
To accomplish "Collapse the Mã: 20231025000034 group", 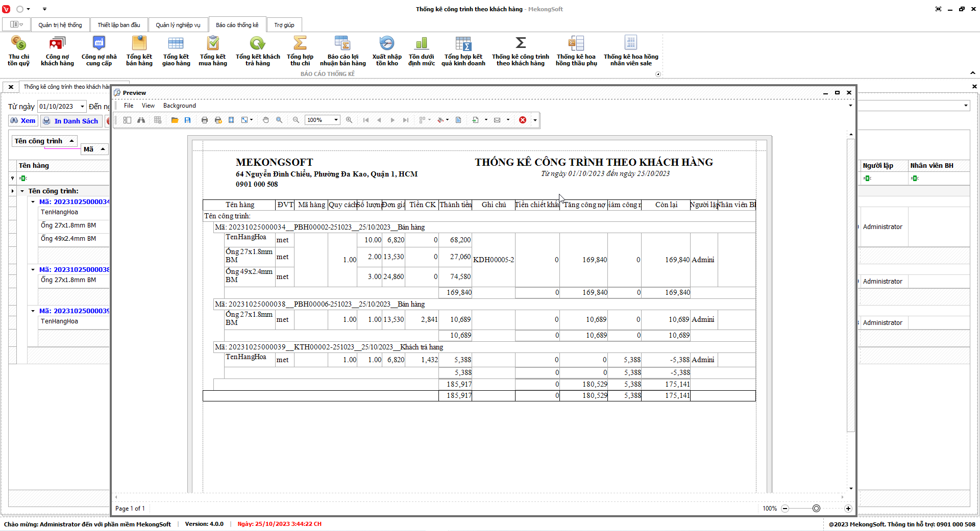I will click(x=33, y=202).
